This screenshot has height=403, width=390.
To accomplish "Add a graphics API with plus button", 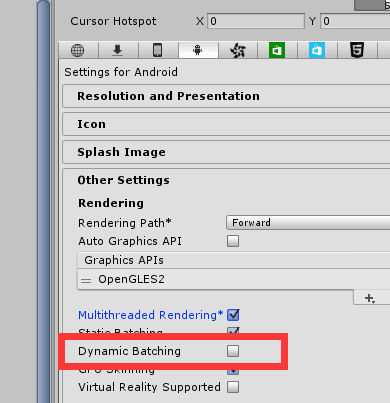I will (x=370, y=298).
